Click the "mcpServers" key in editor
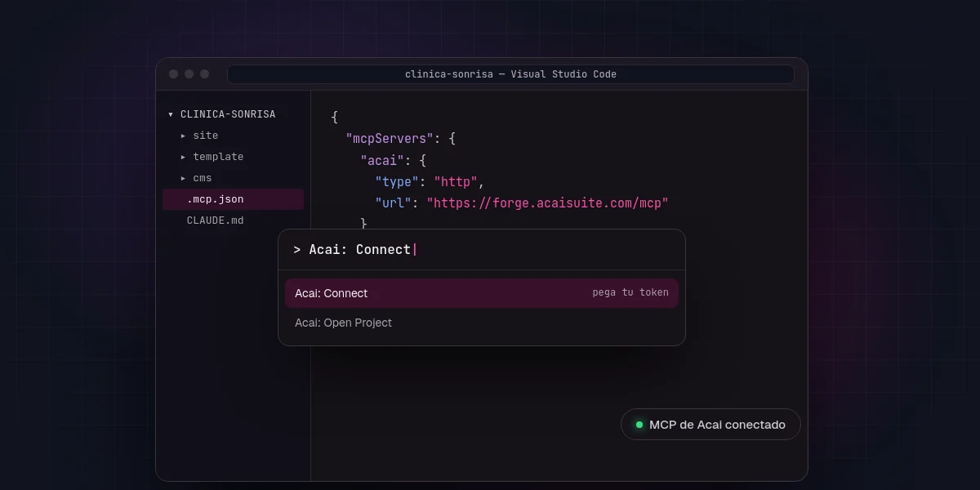This screenshot has height=490, width=980. (x=390, y=139)
